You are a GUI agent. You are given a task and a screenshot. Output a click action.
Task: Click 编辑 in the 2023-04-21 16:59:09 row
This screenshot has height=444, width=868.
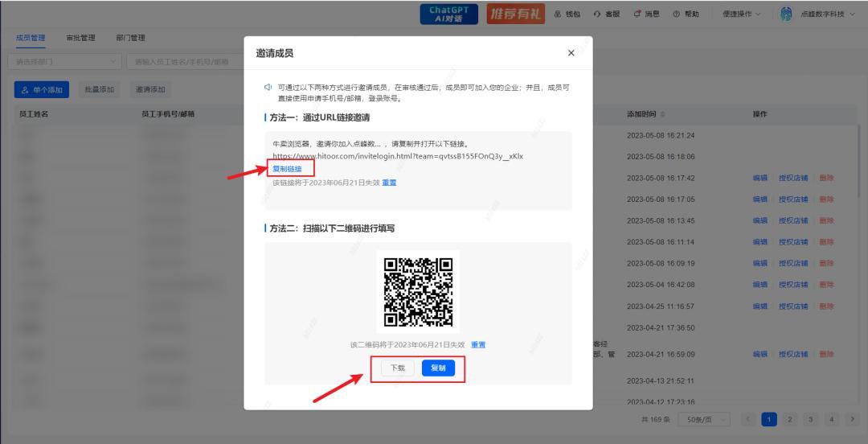click(760, 354)
